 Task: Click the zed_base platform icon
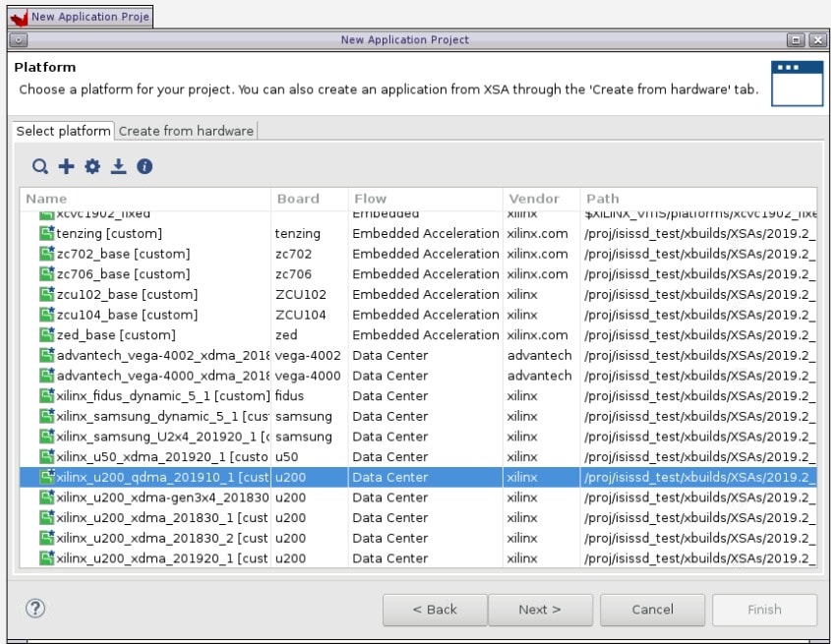[47, 334]
